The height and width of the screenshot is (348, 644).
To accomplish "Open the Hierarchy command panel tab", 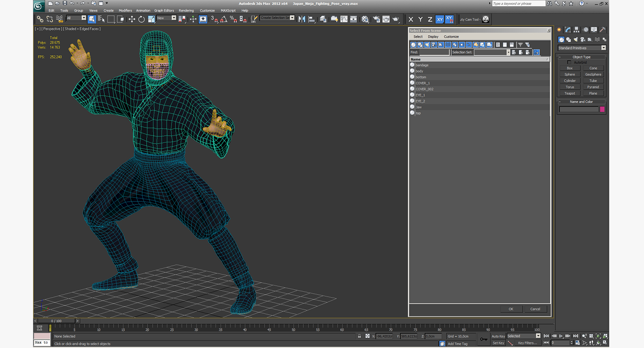I will tap(577, 30).
